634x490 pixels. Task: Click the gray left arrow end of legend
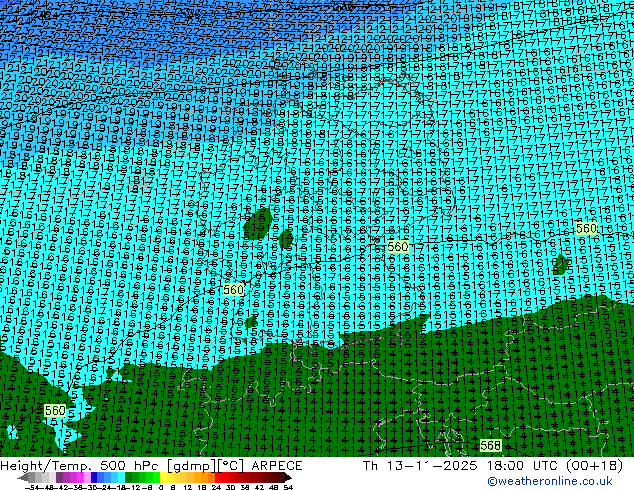[23, 477]
